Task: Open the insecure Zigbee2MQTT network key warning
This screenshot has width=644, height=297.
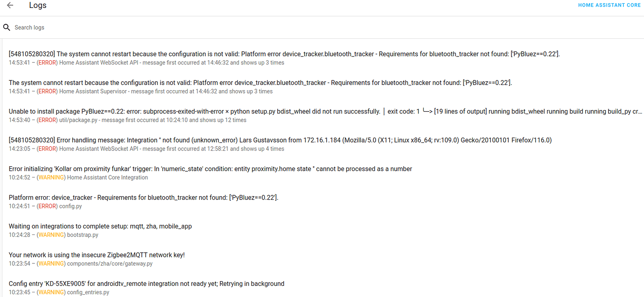Action: pyautogui.click(x=97, y=255)
